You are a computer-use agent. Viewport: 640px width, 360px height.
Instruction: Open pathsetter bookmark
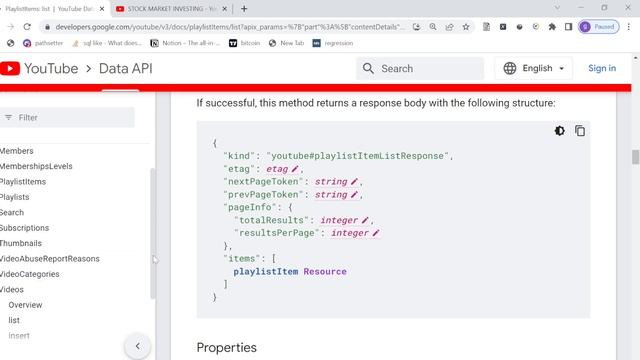pyautogui.click(x=43, y=43)
